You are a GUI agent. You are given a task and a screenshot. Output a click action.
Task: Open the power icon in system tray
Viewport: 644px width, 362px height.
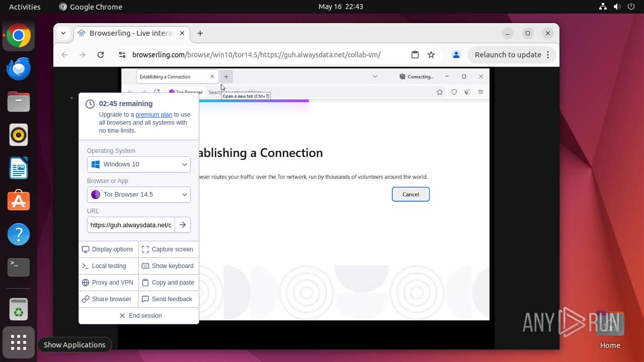[x=631, y=7]
